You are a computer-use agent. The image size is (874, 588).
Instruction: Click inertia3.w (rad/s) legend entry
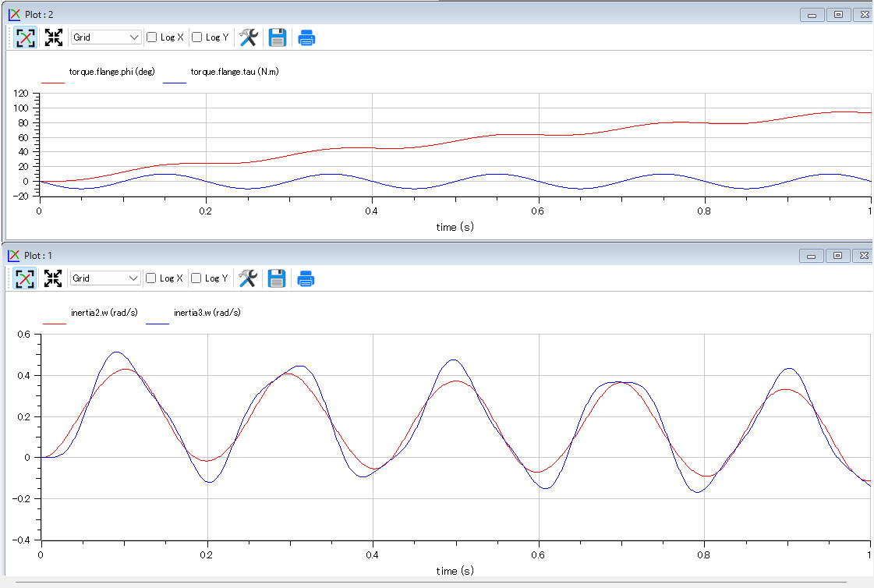(x=207, y=313)
